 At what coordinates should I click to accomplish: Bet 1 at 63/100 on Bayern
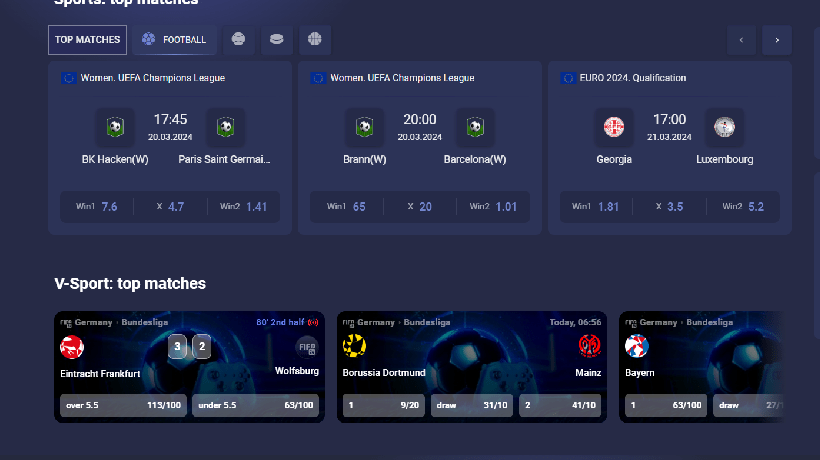666,405
